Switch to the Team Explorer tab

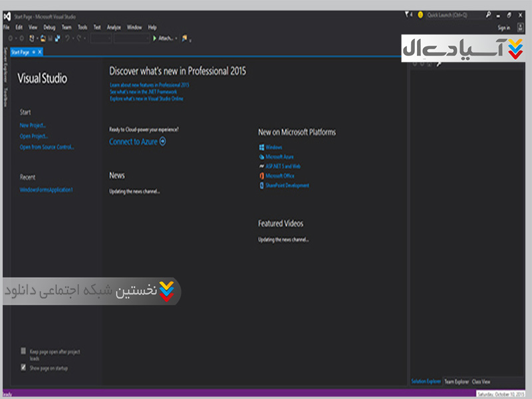point(456,382)
